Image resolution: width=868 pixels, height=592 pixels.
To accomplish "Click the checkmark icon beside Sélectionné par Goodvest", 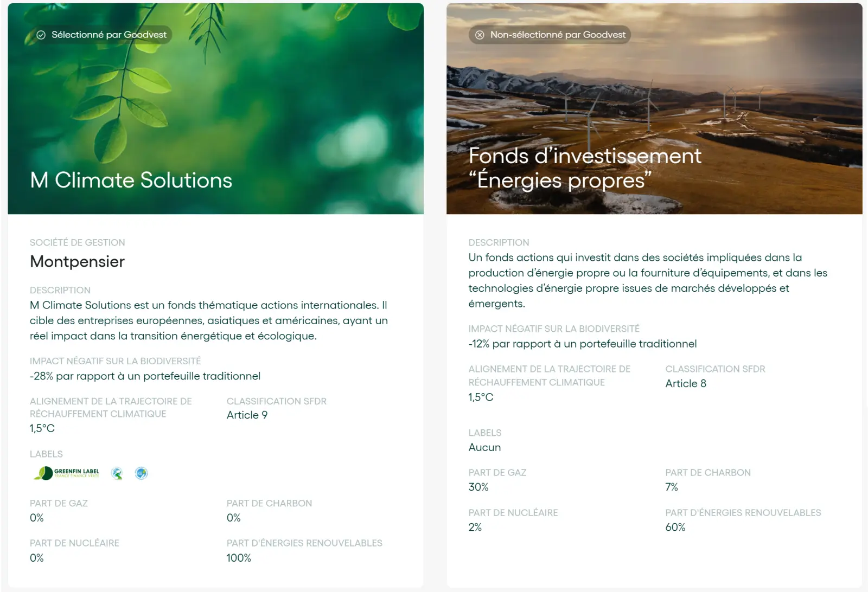I will (x=41, y=35).
